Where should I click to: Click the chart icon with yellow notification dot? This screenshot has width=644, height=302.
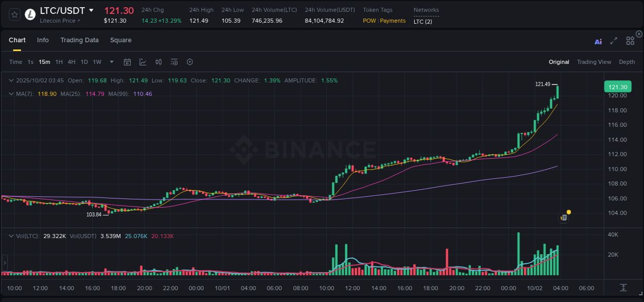tap(563, 217)
